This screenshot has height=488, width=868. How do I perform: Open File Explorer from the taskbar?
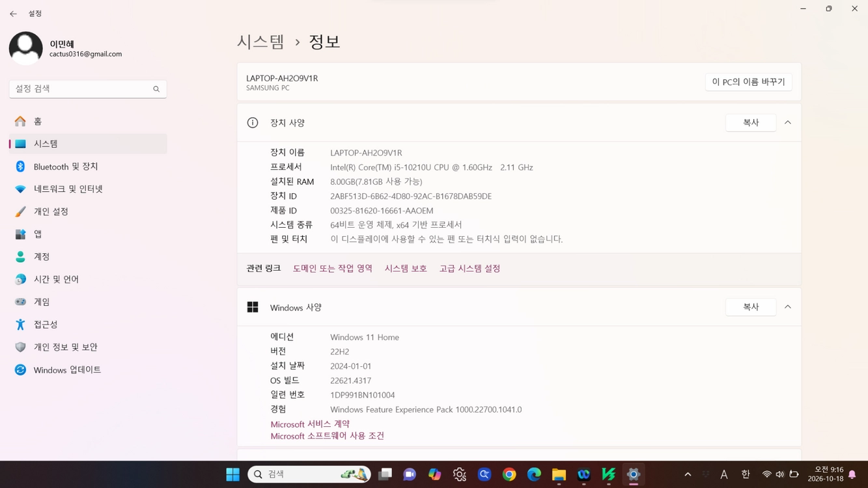point(559,475)
